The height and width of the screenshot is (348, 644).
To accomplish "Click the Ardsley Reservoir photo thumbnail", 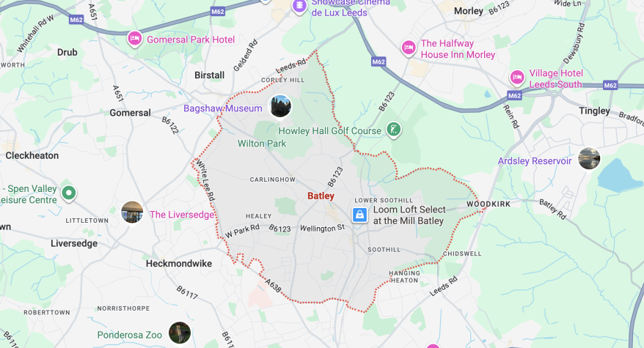I will pos(589,158).
